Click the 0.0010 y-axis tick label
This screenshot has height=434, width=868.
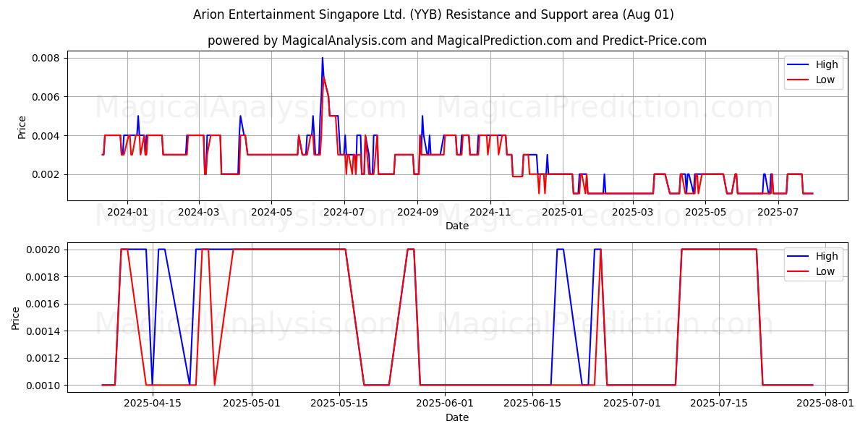click(44, 386)
